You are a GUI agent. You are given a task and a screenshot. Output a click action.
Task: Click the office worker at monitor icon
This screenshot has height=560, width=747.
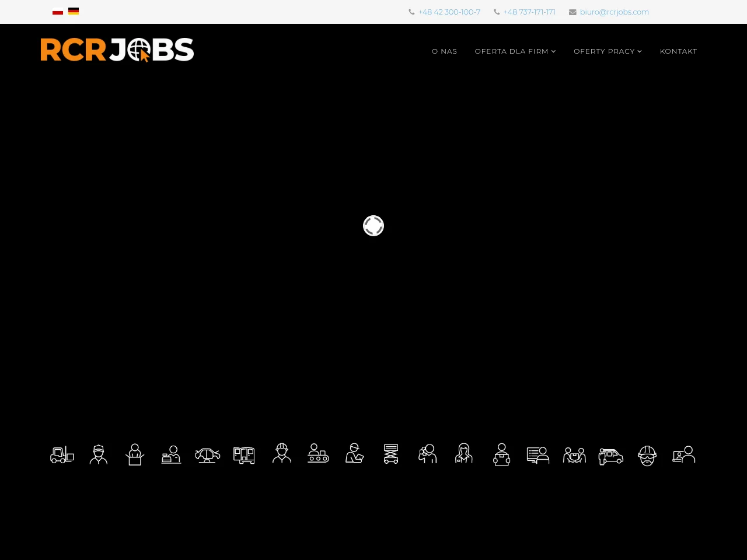[538, 455]
